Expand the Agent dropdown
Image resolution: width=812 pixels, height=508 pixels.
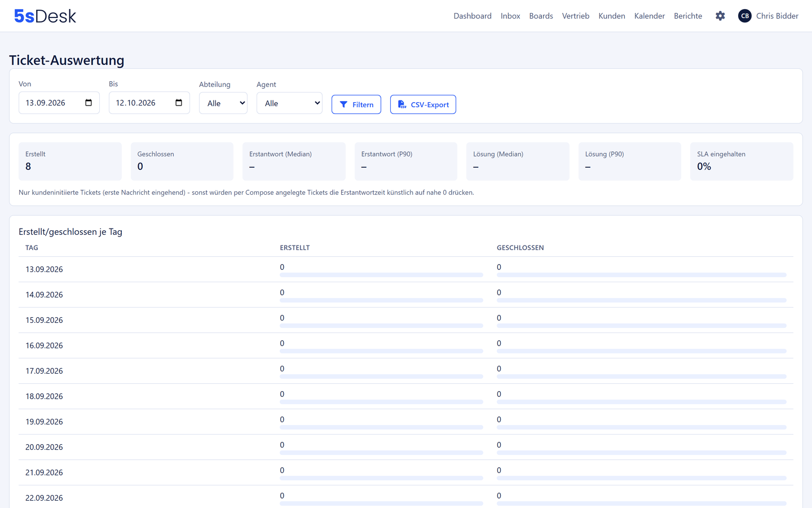[289, 103]
